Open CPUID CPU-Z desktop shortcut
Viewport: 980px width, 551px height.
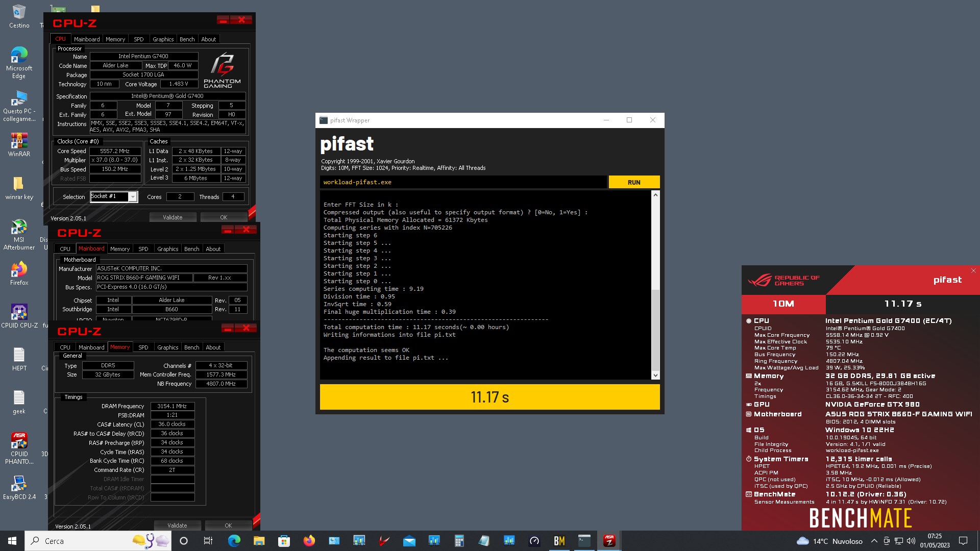coord(19,316)
